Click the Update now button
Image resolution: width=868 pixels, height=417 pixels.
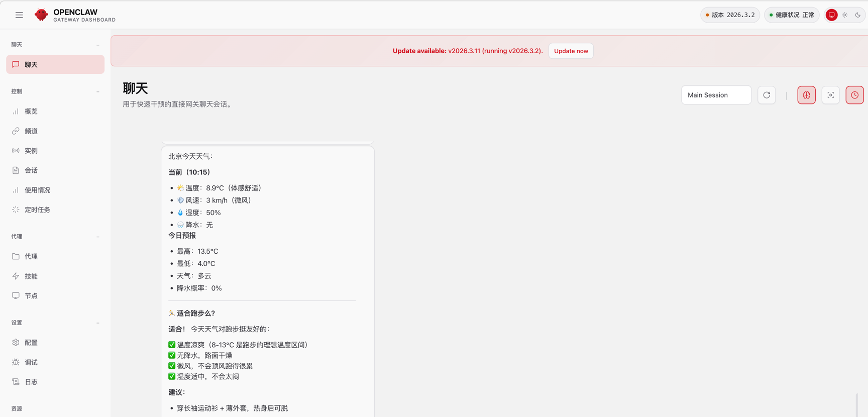[x=571, y=51]
